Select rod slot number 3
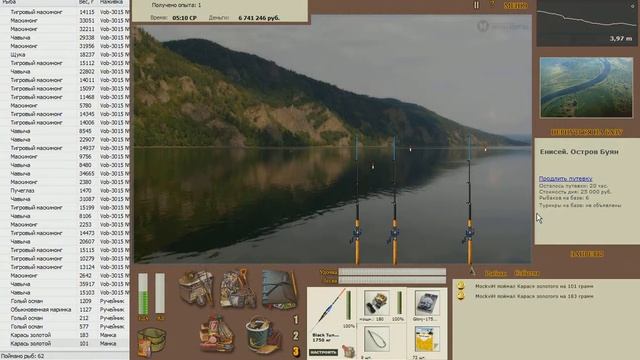The image size is (640, 360). [296, 351]
